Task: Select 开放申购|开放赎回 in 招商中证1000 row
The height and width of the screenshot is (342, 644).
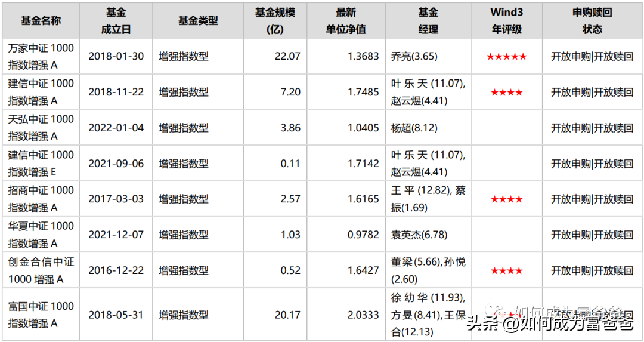Action: click(592, 199)
